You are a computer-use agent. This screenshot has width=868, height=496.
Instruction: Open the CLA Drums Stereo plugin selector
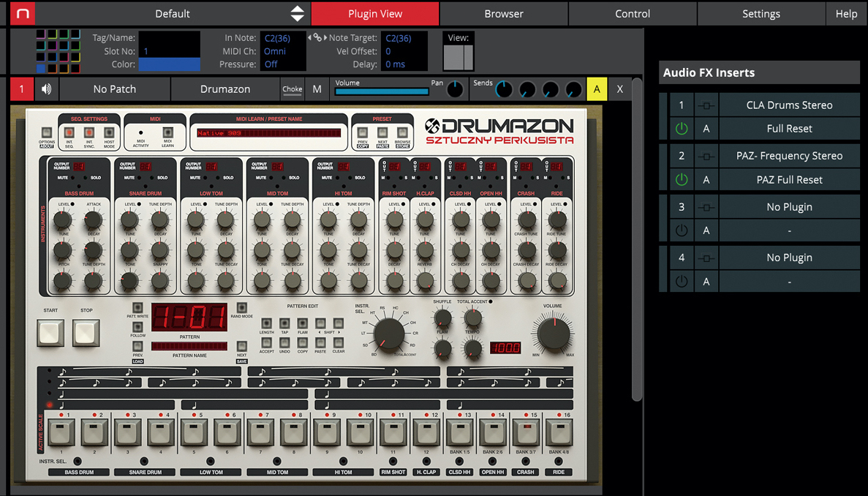pos(790,105)
